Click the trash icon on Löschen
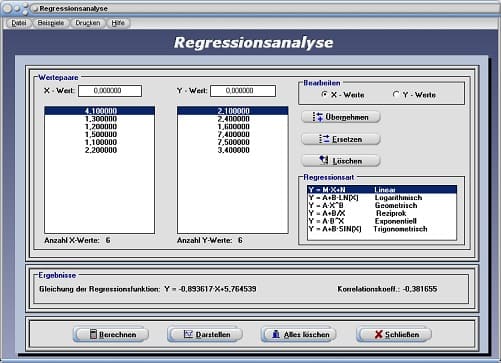Viewport: 501px width, 363px height. [x=324, y=160]
